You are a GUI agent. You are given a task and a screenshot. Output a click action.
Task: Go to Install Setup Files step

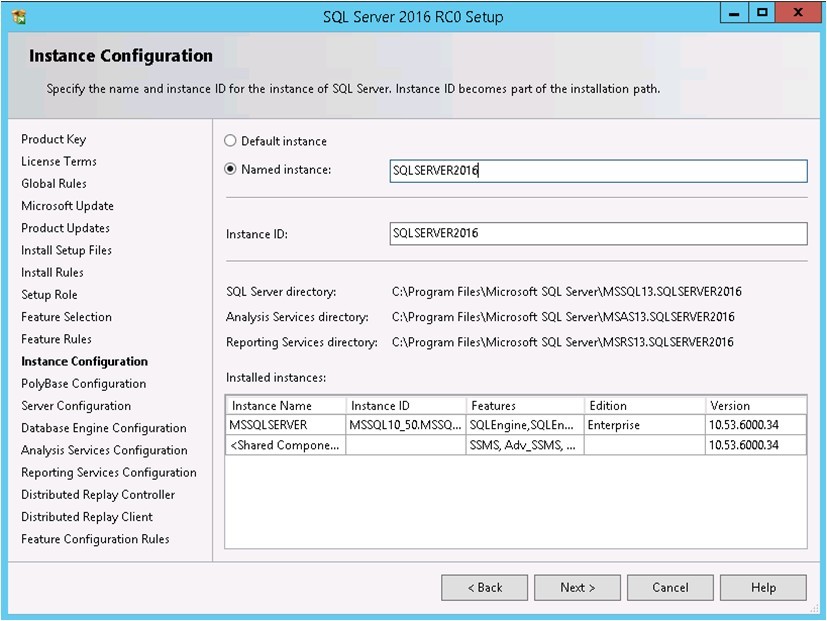pos(66,250)
